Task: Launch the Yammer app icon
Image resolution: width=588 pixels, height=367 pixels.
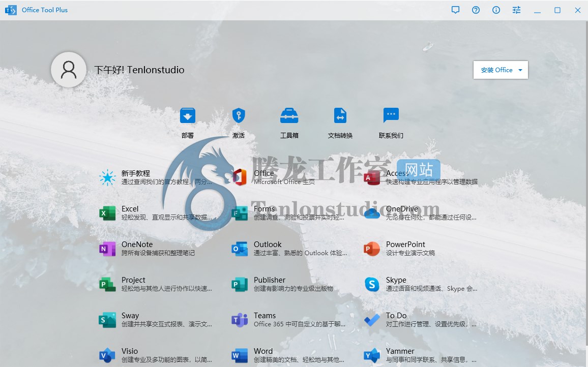Action: tap(372, 355)
